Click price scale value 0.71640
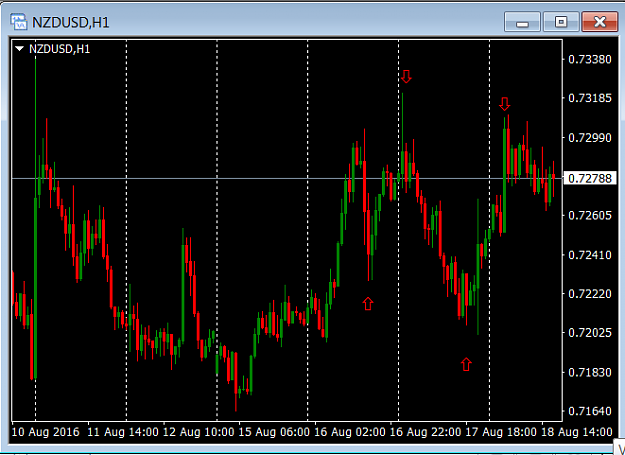The width and height of the screenshot is (625, 455). (590, 411)
